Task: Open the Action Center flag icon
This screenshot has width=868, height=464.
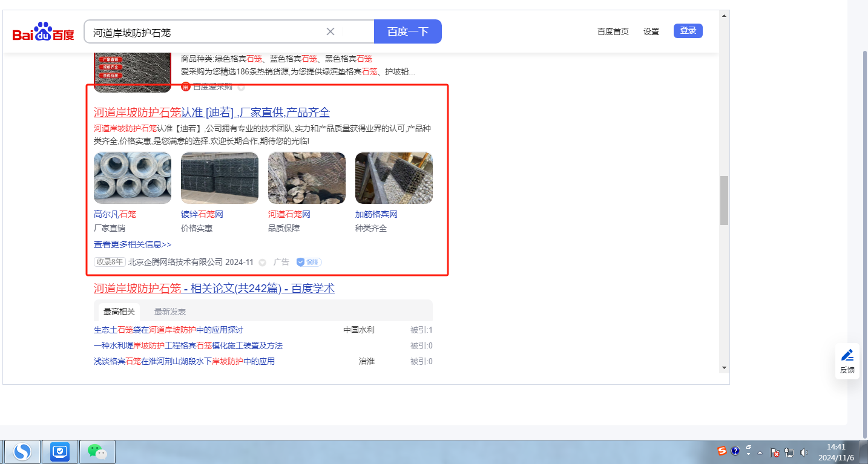Action: (775, 453)
